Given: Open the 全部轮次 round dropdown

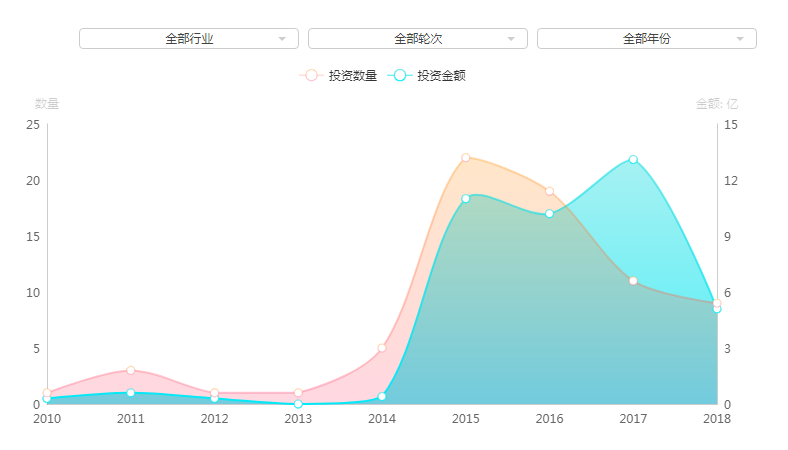Looking at the screenshot, I should coord(418,39).
